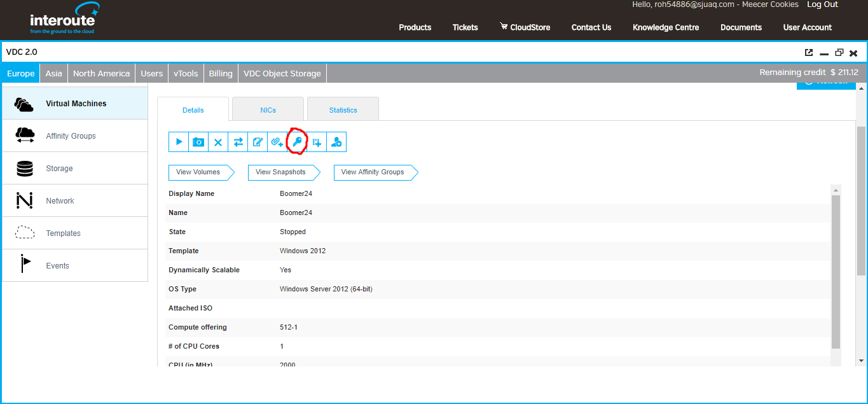Take a VM snapshot with camera icon
This screenshot has height=404, width=868.
tap(198, 142)
